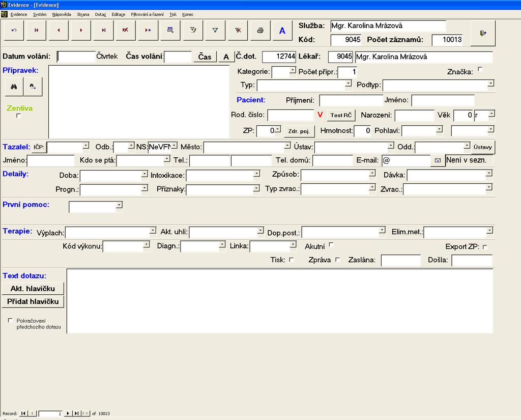The height and width of the screenshot is (420, 521).
Task: Click the e-mail envelope icon button
Action: click(438, 160)
